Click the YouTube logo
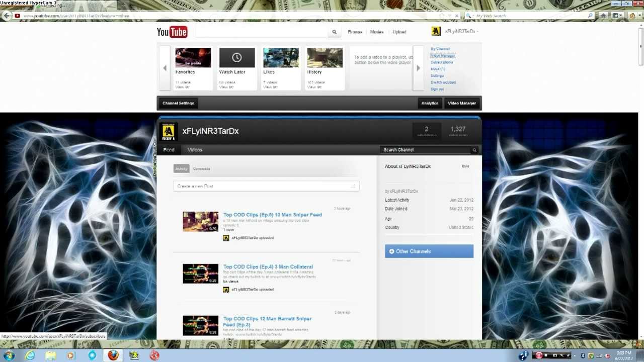This screenshot has width=644, height=362. point(172,32)
